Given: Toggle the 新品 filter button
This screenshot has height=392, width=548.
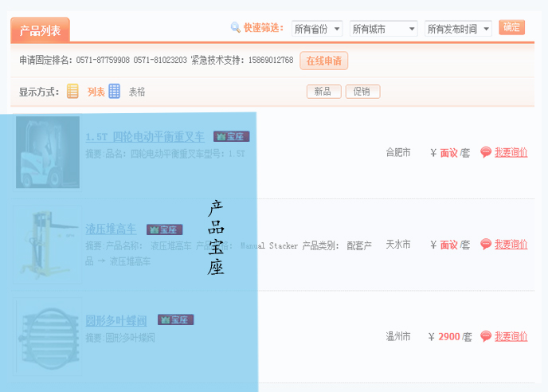Looking at the screenshot, I should tap(323, 92).
